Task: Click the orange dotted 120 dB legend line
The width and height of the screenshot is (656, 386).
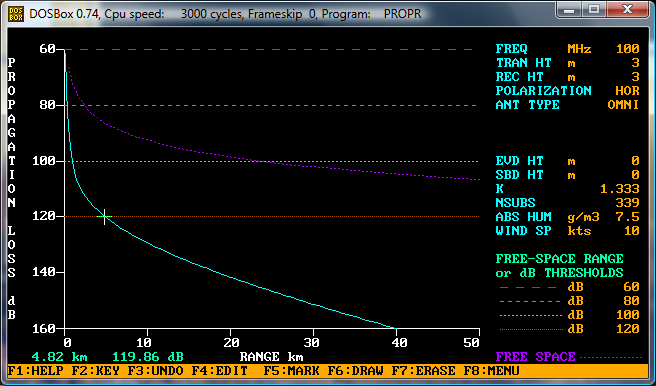Action: pos(531,330)
